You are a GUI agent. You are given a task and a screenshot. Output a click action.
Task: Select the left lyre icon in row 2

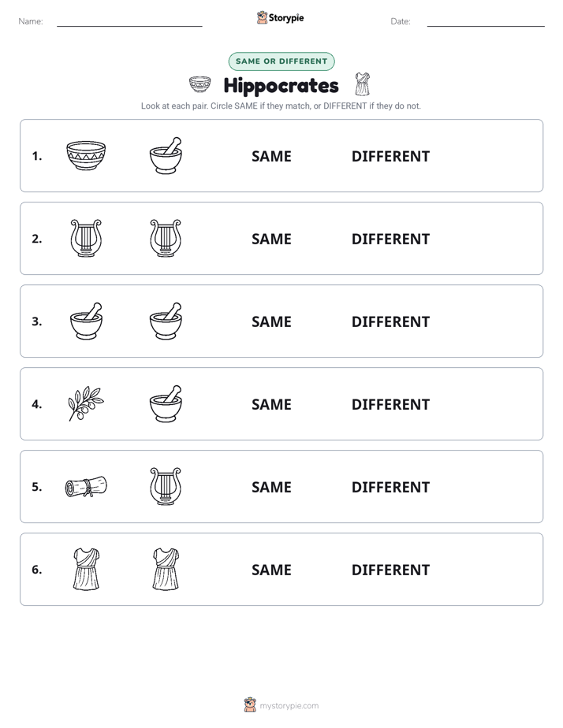point(86,238)
